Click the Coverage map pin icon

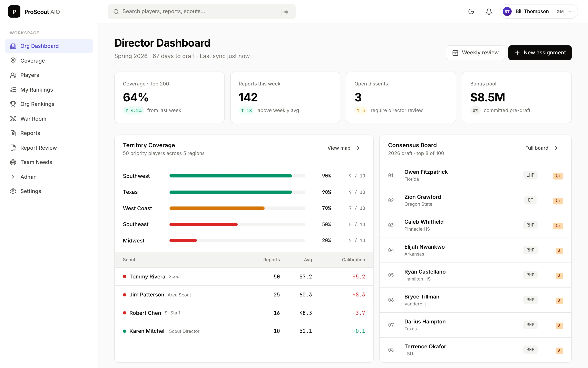13,61
